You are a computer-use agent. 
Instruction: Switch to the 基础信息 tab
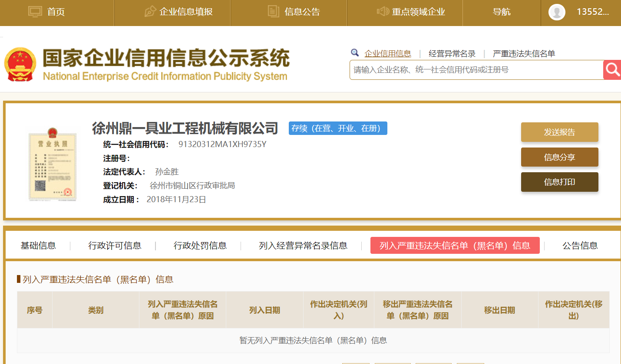38,246
